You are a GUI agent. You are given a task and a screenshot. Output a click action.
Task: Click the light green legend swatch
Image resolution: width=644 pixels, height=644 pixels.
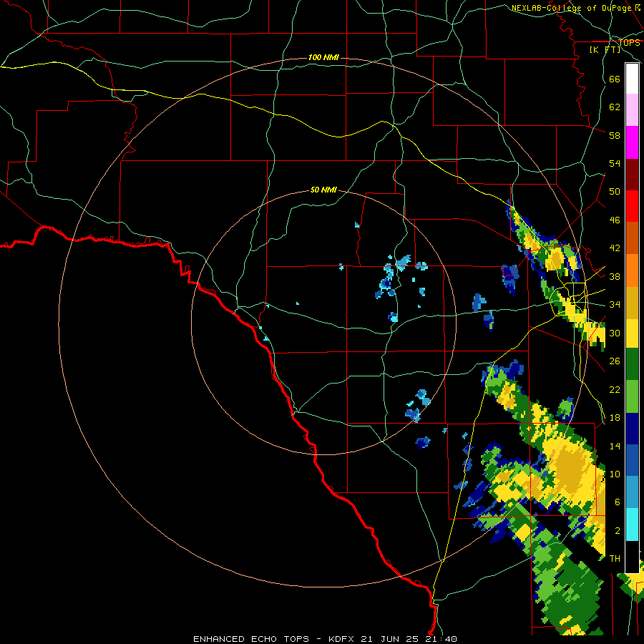(x=632, y=396)
